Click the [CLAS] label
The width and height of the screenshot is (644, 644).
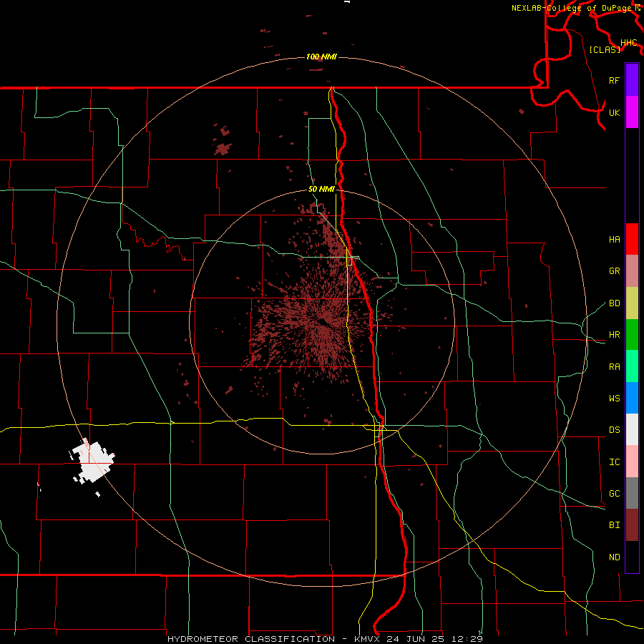605,49
